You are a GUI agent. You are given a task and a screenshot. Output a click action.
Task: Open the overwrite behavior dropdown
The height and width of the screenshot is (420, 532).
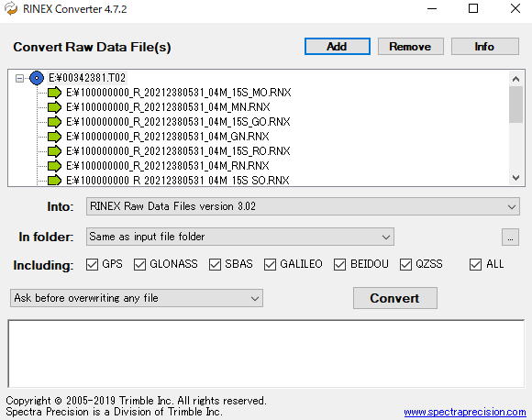click(x=137, y=298)
